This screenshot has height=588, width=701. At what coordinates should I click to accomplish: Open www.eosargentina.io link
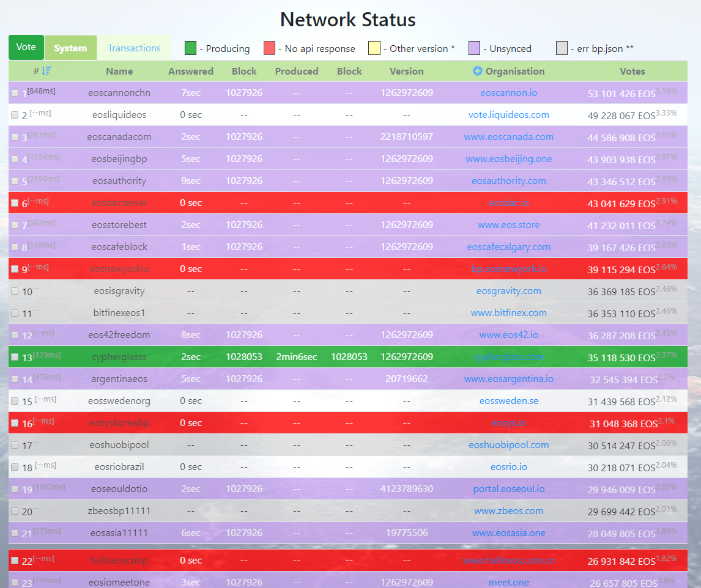tap(509, 379)
